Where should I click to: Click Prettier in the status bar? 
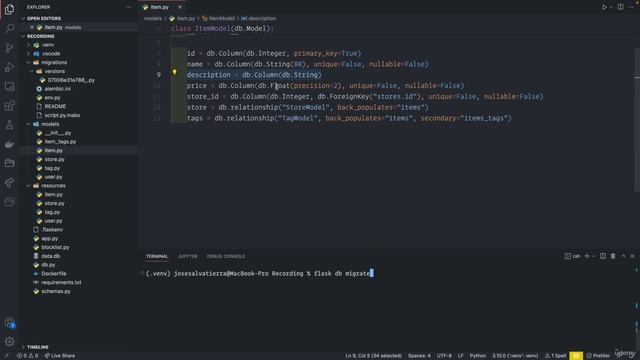pos(598,356)
